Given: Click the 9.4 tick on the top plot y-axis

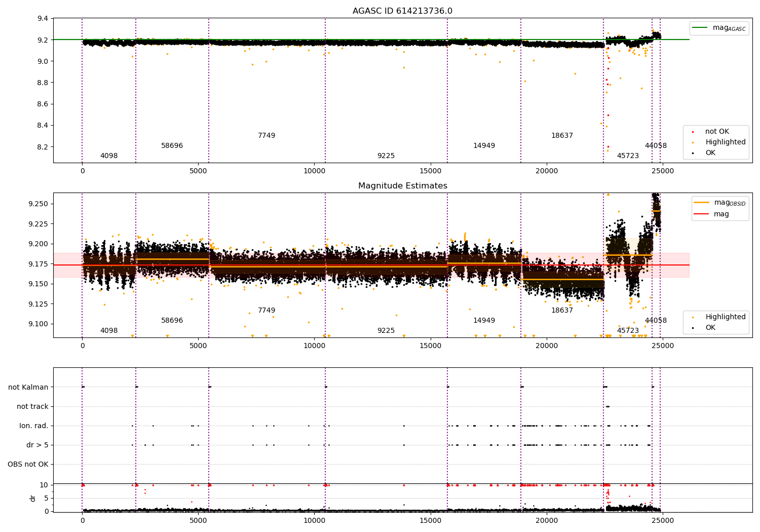Looking at the screenshot, I should click(x=43, y=19).
